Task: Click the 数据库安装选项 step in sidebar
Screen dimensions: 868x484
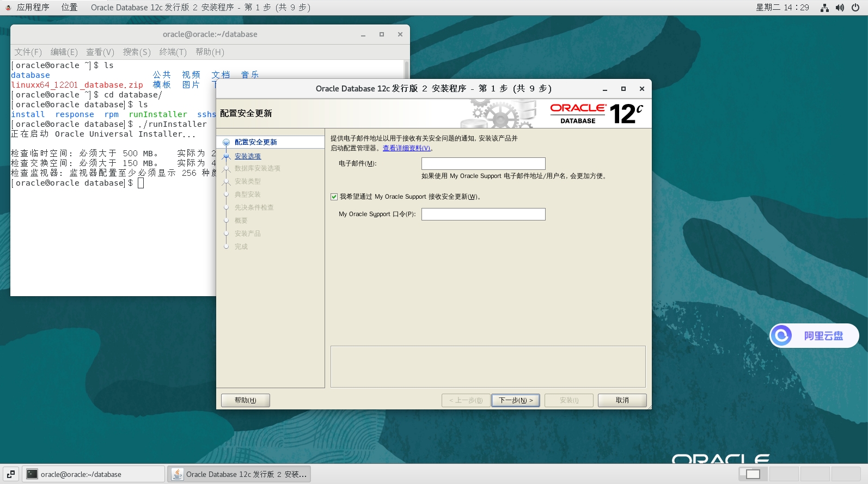Action: 258,168
